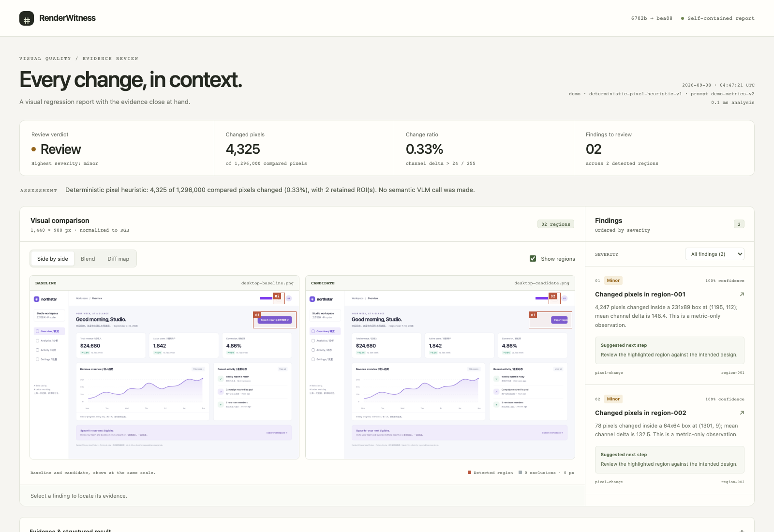774x532 pixels.
Task: Click the Review verdict 'Review' text
Action: 60,149
